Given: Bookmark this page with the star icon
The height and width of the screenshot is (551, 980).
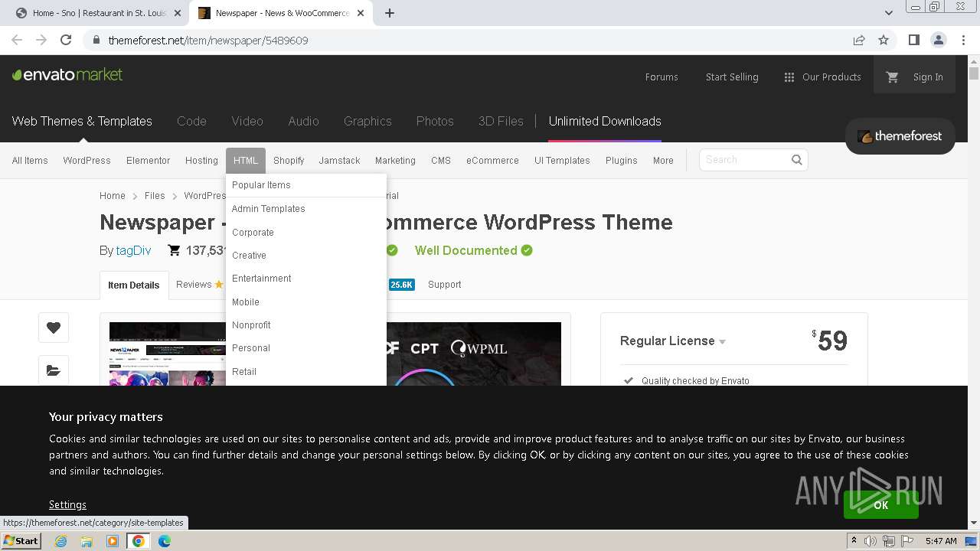Looking at the screenshot, I should pyautogui.click(x=884, y=40).
